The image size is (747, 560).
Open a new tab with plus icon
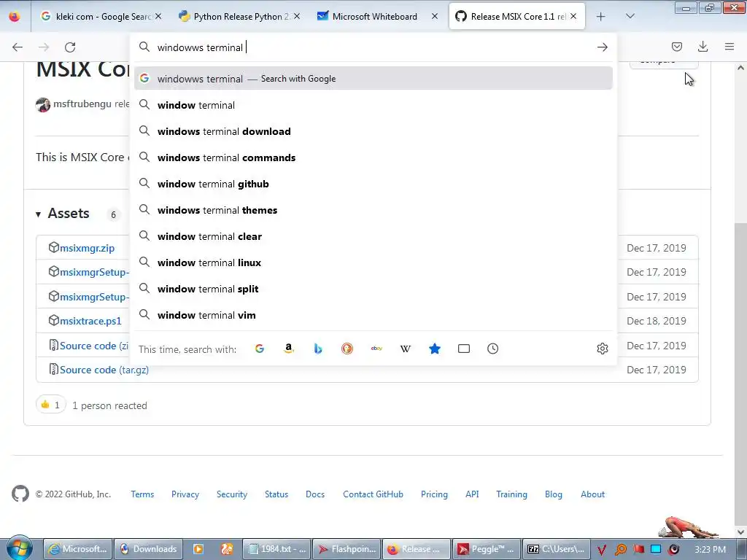pyautogui.click(x=601, y=17)
